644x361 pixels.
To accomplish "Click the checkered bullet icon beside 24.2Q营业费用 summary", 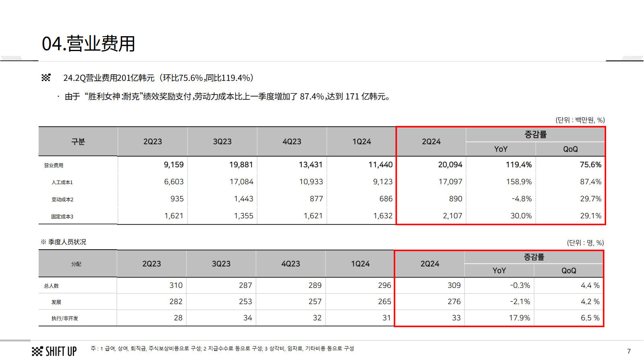I will 46,78.
